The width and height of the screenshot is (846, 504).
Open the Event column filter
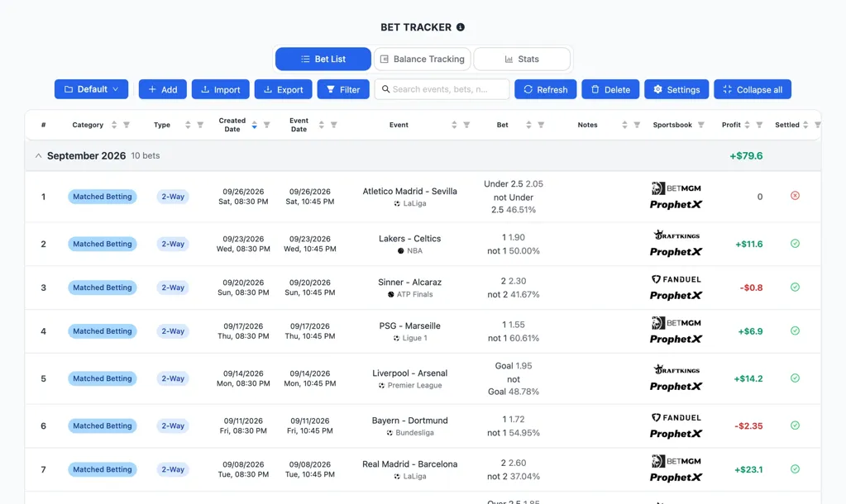pyautogui.click(x=466, y=125)
